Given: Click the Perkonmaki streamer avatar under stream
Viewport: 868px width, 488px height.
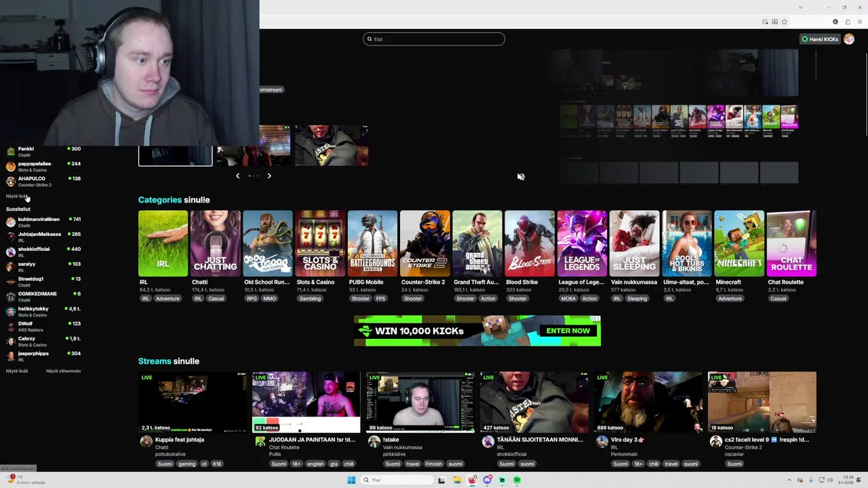Looking at the screenshot, I should (602, 441).
